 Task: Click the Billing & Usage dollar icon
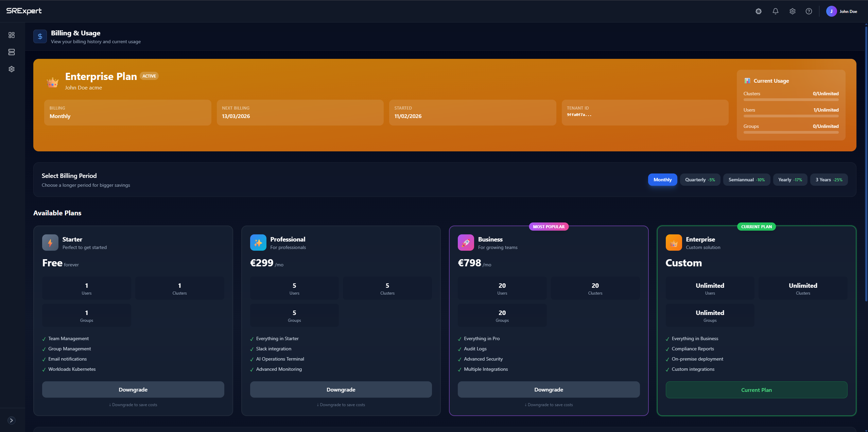[x=40, y=36]
